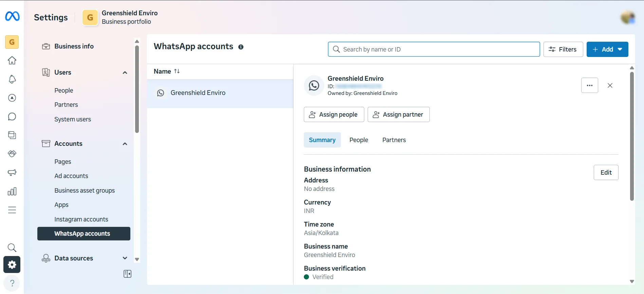Open the Home icon in left rail

[x=12, y=61]
